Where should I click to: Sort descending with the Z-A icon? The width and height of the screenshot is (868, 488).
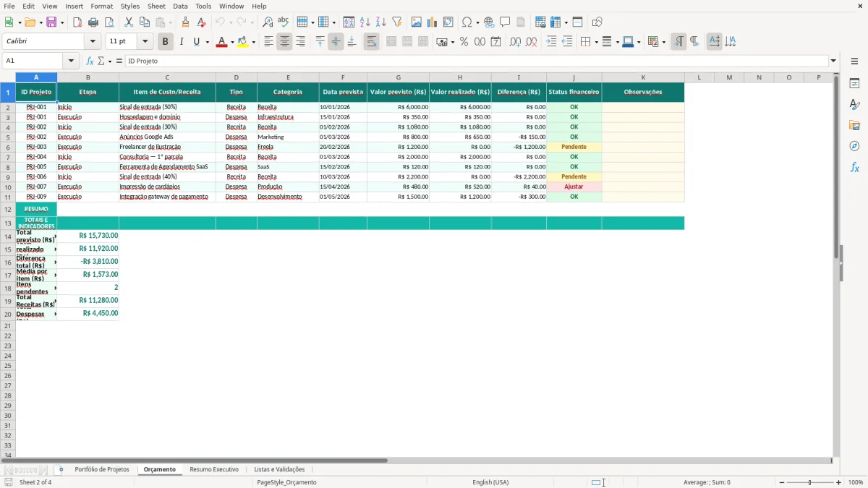[x=380, y=22]
